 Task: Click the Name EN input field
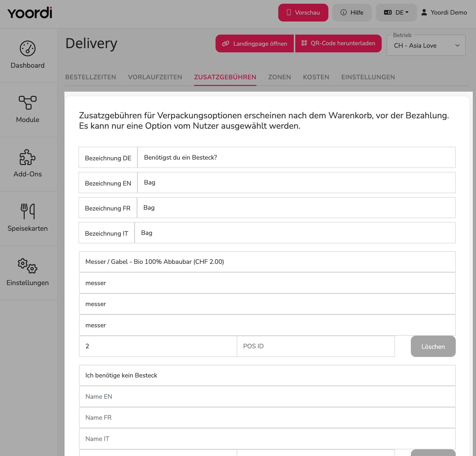click(x=267, y=396)
